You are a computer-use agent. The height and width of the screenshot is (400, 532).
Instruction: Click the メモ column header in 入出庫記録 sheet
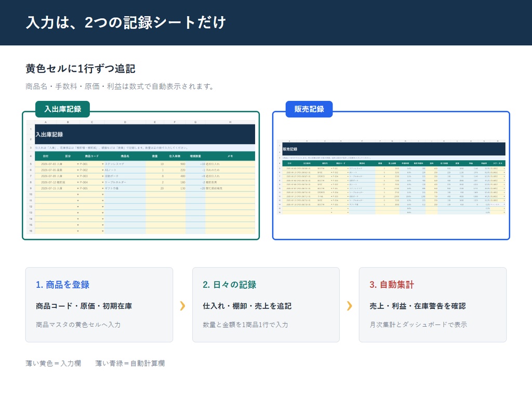(x=230, y=156)
